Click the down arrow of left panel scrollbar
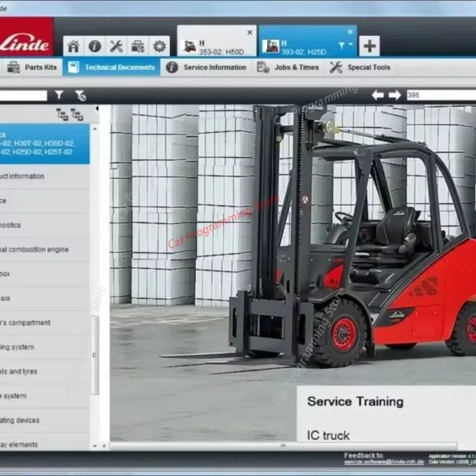 95,446
